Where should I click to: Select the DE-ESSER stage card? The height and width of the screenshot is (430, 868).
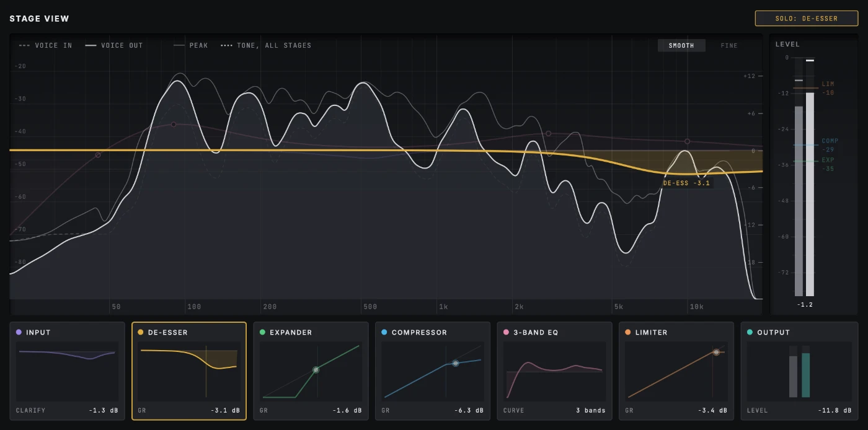click(x=189, y=371)
